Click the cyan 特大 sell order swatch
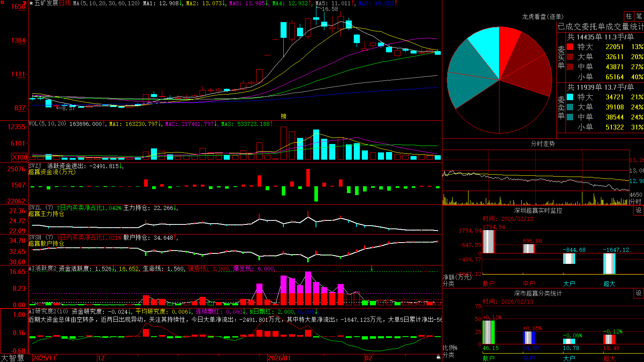The image size is (644, 362). [570, 97]
